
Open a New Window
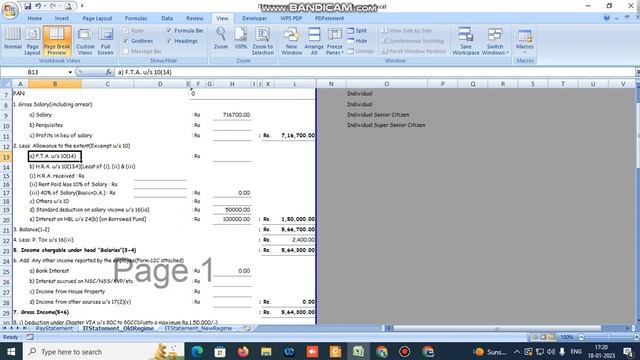coord(291,41)
